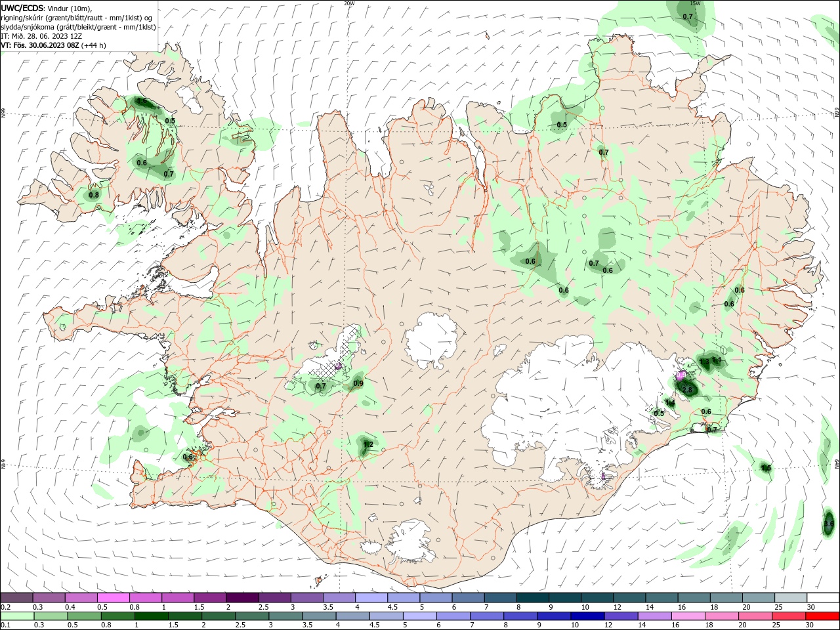Image resolution: width=840 pixels, height=630 pixels.
Task: Click the deep navy lower swatch between 10 and 12
Action: (587, 616)
